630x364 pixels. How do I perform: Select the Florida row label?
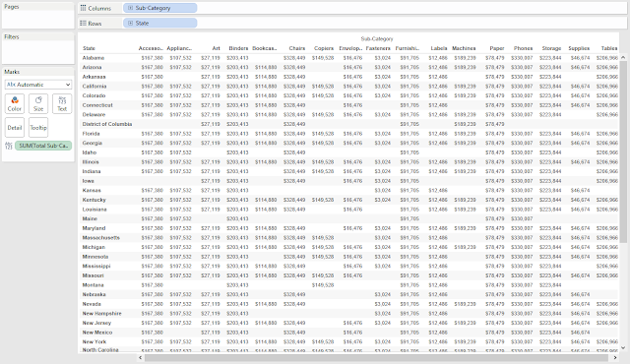point(92,134)
